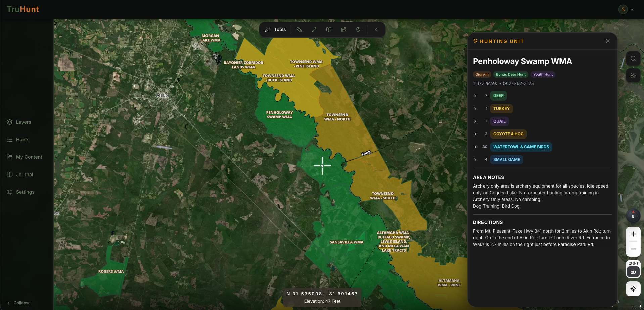Expand Waterfowl & Game Birds row
Viewport: 644px width, 310px height.
[475, 147]
